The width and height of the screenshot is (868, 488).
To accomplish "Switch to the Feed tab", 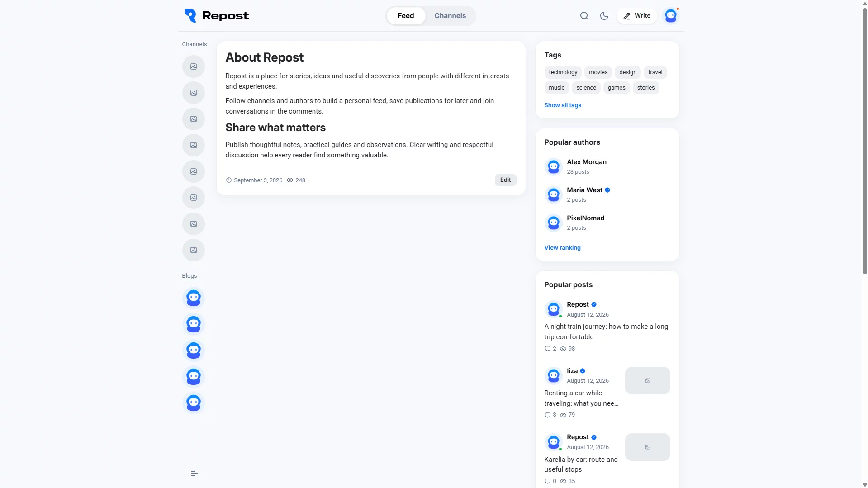I will tap(406, 16).
